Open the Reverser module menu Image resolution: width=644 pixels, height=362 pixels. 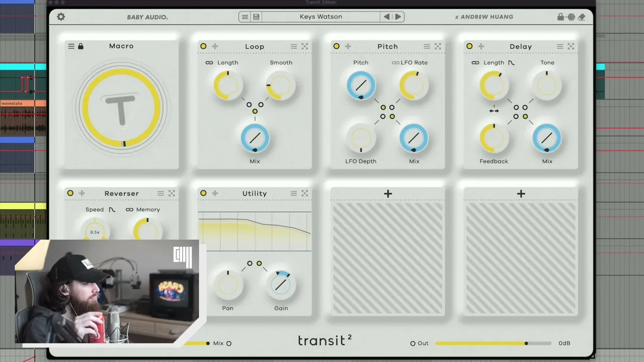pos(160,193)
